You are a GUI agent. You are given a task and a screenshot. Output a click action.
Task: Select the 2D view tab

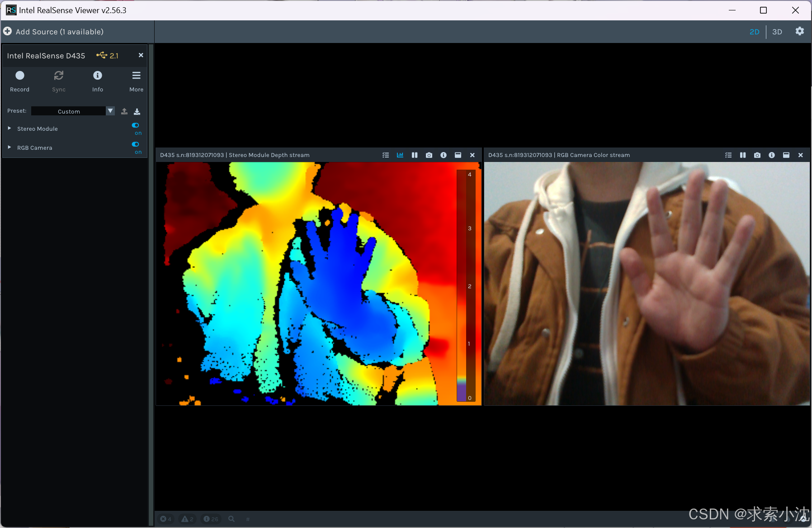754,32
